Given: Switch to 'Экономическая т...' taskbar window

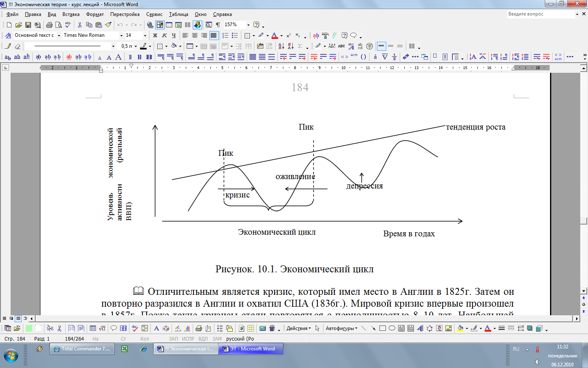Looking at the screenshot, I should point(186,349).
